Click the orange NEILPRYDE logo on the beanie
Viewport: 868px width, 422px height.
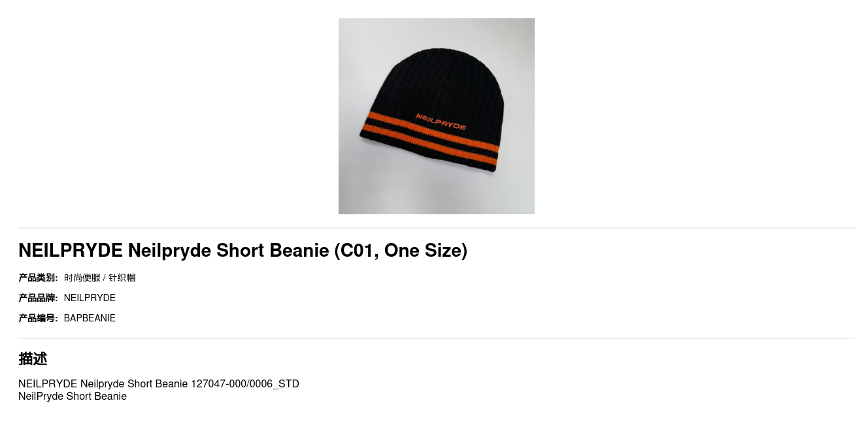click(441, 121)
